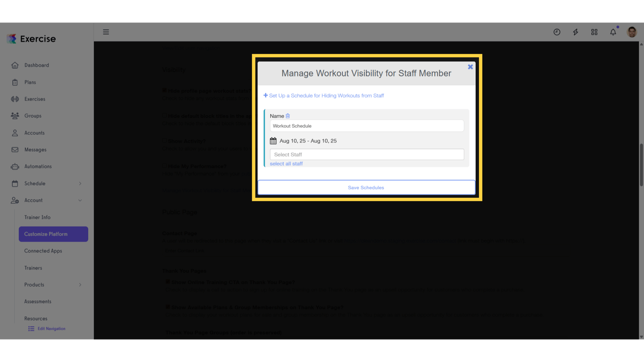644x362 pixels.
Task: Click the Exercise logo in sidebar
Action: tap(31, 39)
